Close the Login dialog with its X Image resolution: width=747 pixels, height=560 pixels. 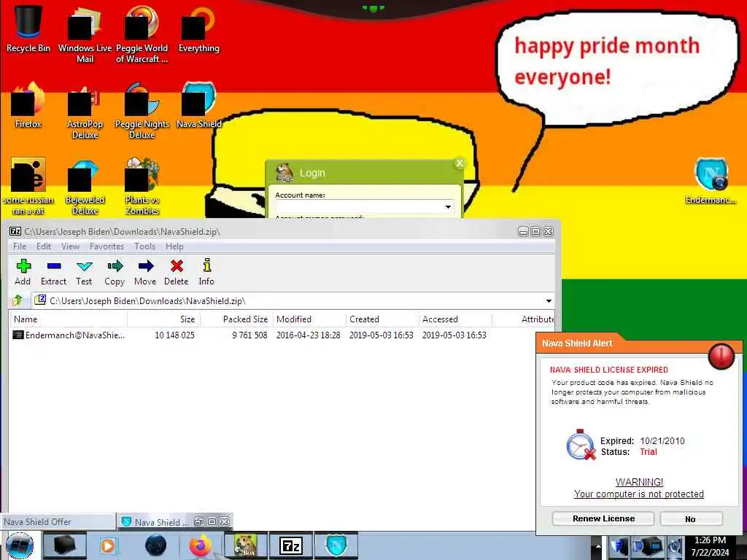460,163
